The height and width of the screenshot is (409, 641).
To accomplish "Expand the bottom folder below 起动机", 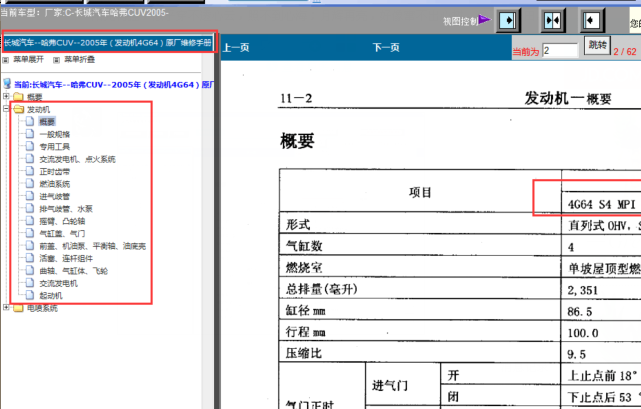I will point(6,308).
